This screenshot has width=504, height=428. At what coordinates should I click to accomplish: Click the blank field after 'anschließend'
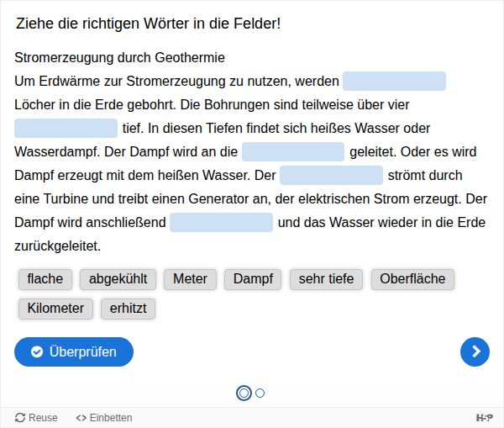[221, 223]
